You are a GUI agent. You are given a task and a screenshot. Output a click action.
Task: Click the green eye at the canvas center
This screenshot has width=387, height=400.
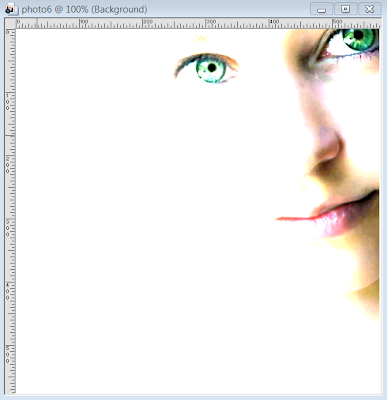[211, 69]
